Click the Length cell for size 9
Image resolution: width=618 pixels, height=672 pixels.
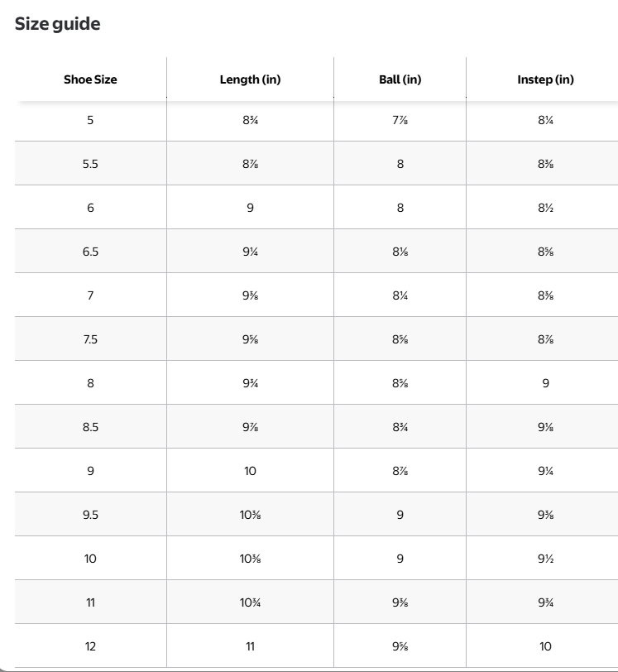[250, 471]
